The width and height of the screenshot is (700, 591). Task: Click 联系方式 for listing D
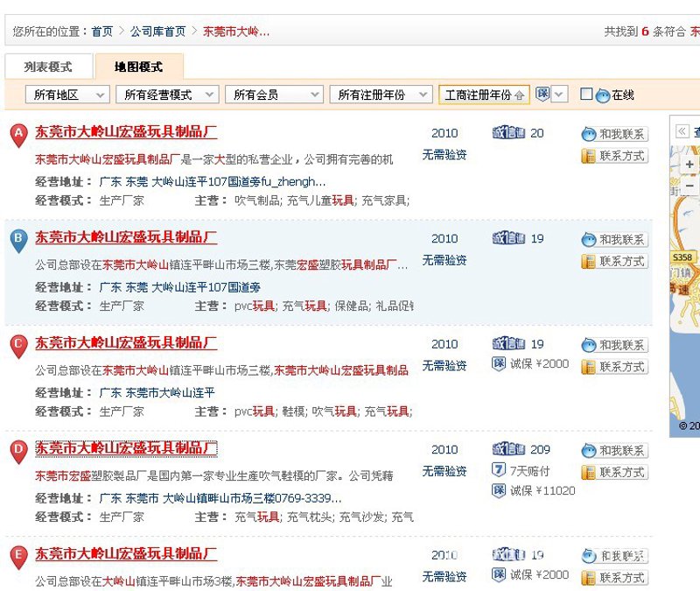coord(615,472)
